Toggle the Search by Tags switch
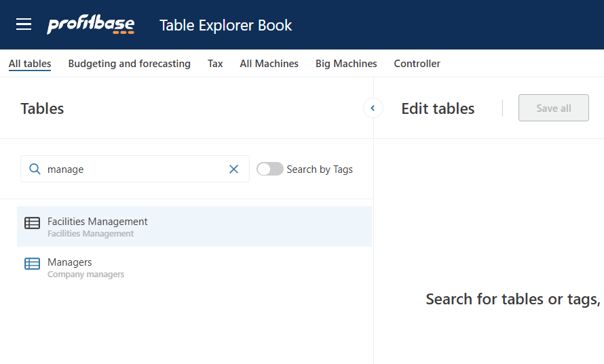604x364 pixels. (x=269, y=169)
